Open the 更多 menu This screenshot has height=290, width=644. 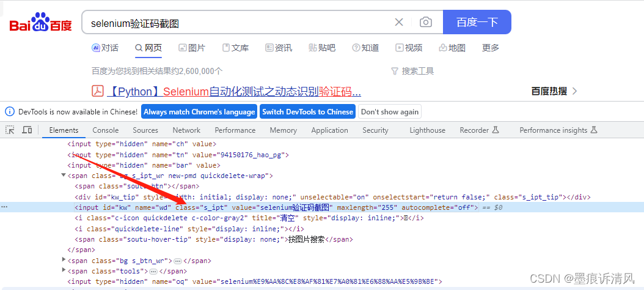pos(491,48)
